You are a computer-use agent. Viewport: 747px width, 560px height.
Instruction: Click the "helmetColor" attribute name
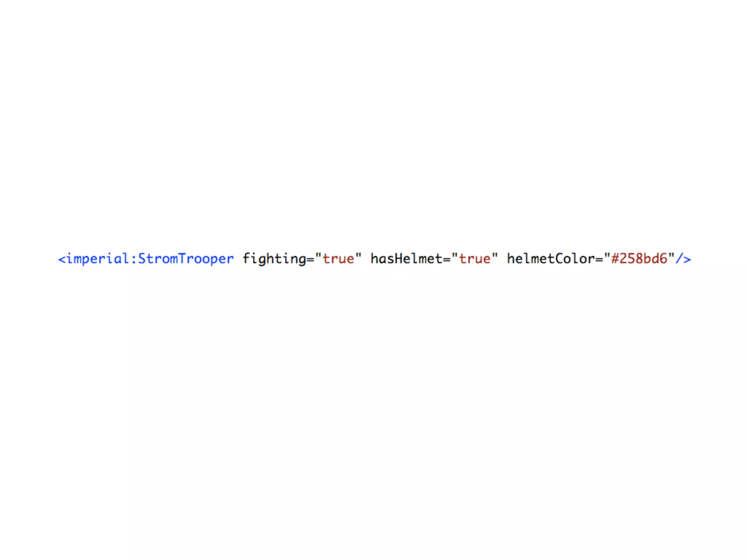point(551,258)
